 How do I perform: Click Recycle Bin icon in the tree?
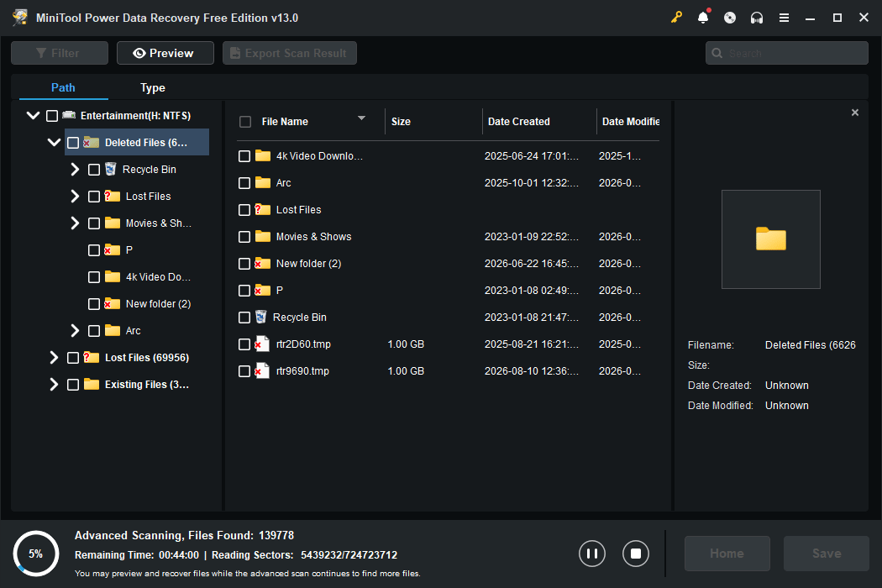(x=111, y=170)
